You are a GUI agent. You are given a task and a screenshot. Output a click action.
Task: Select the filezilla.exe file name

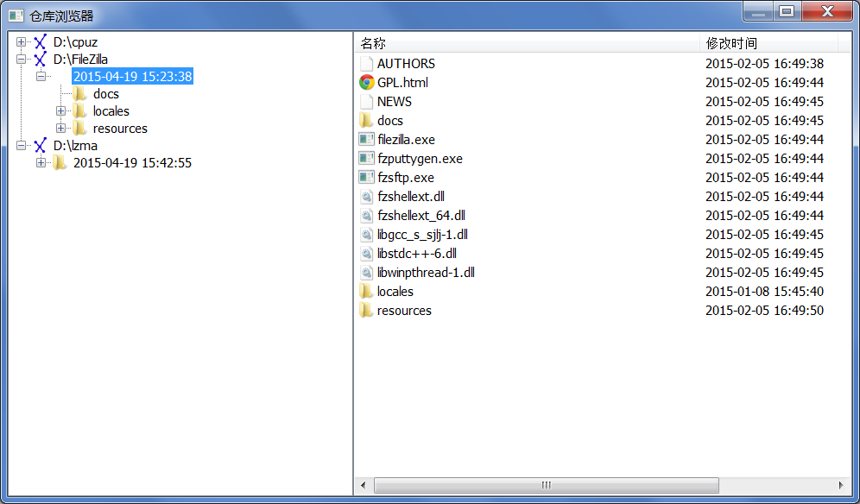(406, 140)
